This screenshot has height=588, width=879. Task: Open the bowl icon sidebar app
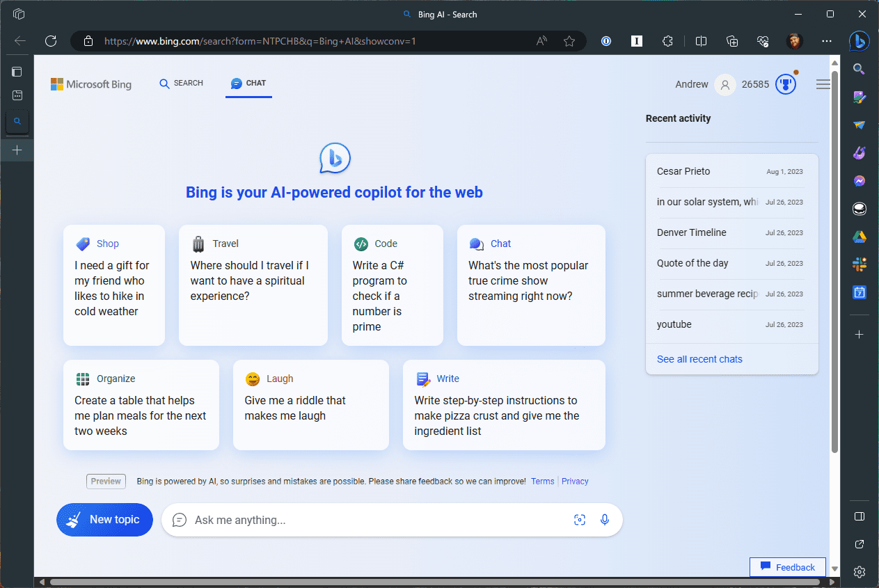(x=860, y=209)
